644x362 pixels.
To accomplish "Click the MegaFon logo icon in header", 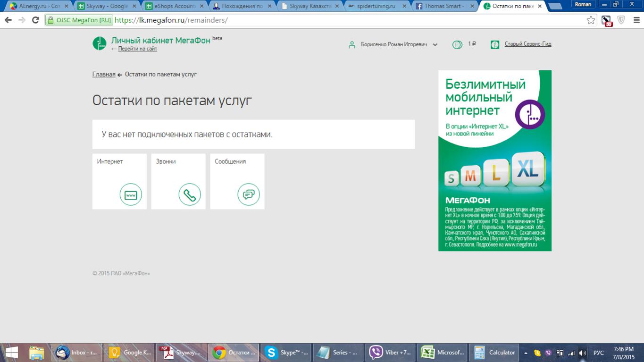I will click(x=100, y=43).
